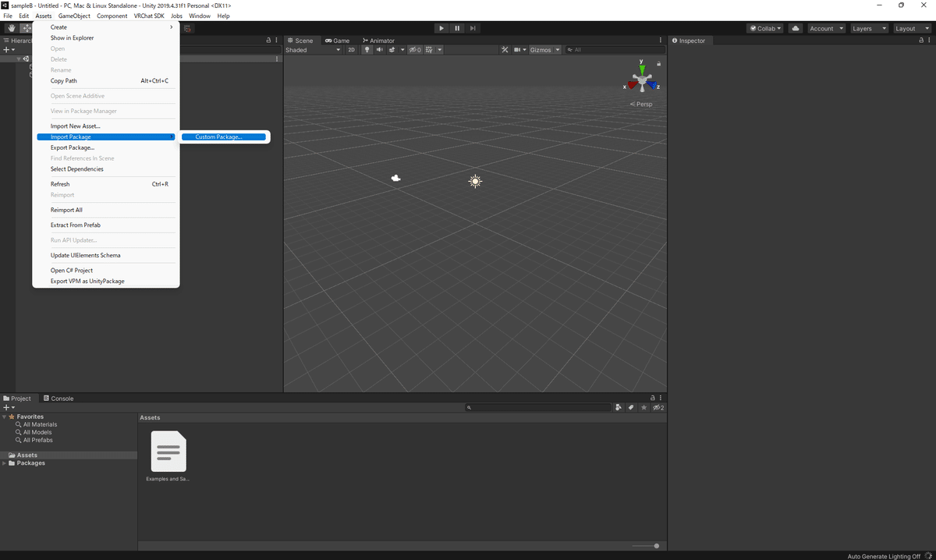This screenshot has width=936, height=560.
Task: Select Assets folder in project tree
Action: click(x=69, y=455)
